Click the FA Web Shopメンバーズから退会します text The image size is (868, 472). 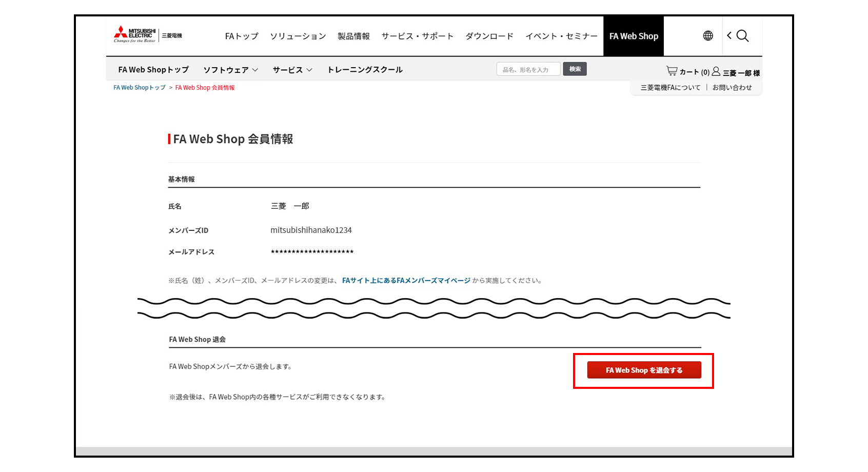(x=231, y=367)
